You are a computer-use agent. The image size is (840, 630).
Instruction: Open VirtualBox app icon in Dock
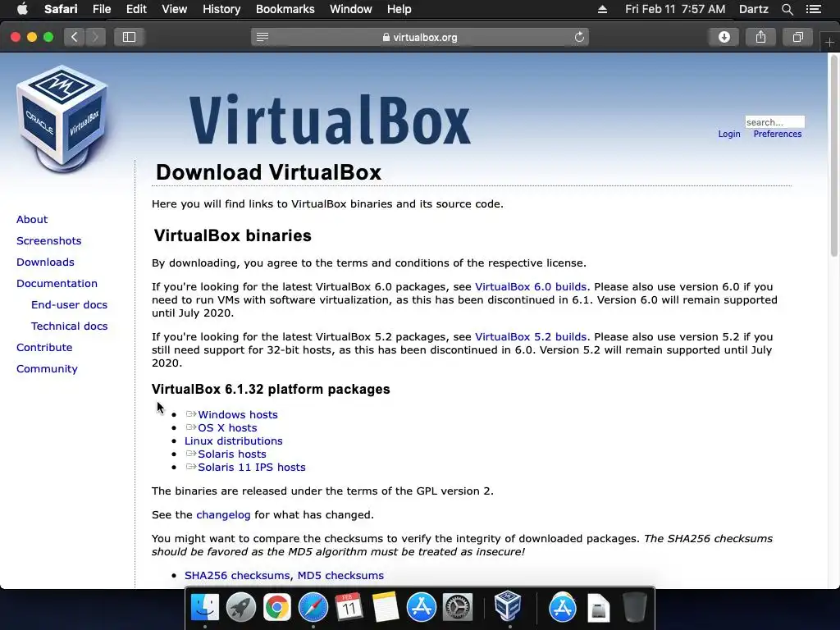click(x=507, y=605)
